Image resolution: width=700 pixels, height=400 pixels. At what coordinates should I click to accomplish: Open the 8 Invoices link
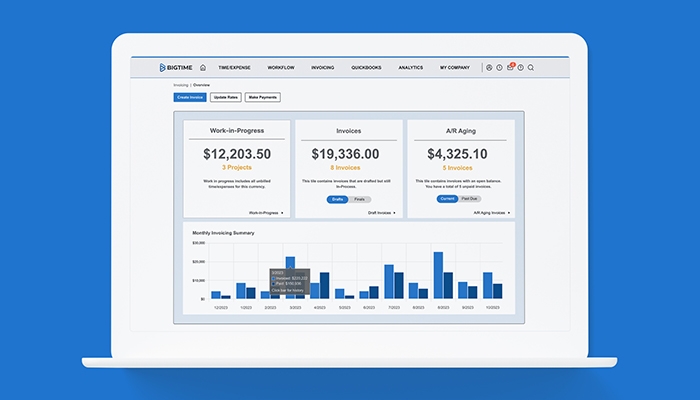coord(346,168)
